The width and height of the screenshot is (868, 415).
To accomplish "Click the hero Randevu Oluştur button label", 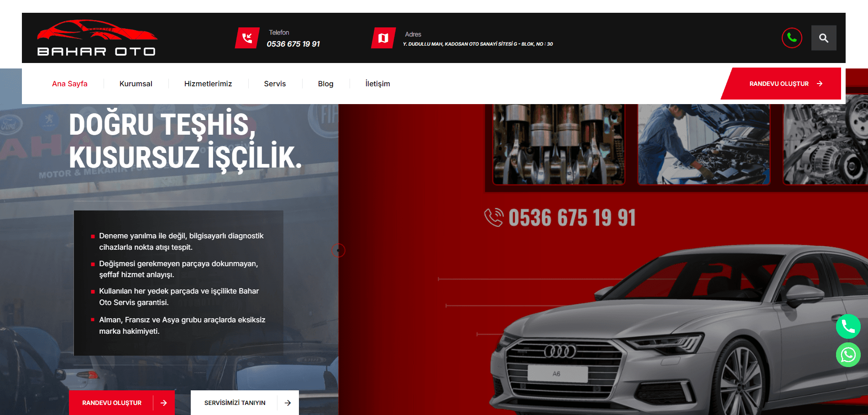I will click(x=112, y=403).
